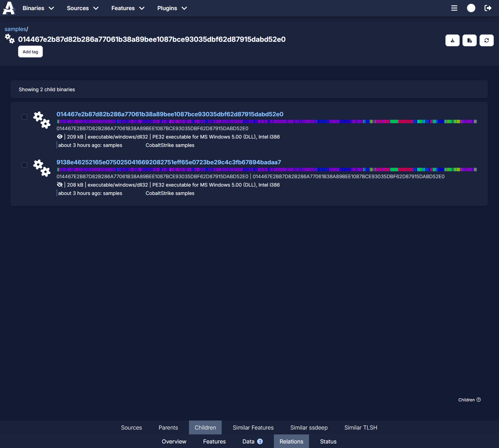Switch to the Similar ssdeep tab
Viewport: 499px width, 448px height.
click(x=309, y=427)
